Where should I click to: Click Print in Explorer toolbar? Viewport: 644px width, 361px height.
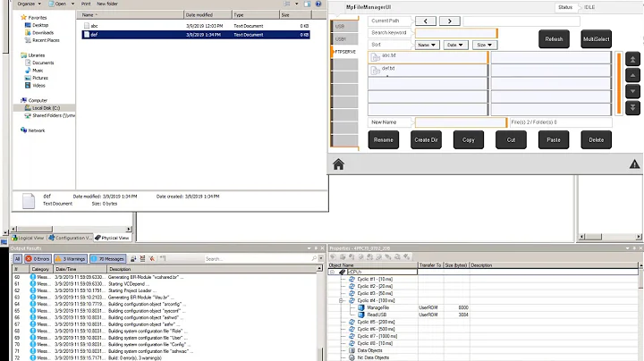point(86,4)
